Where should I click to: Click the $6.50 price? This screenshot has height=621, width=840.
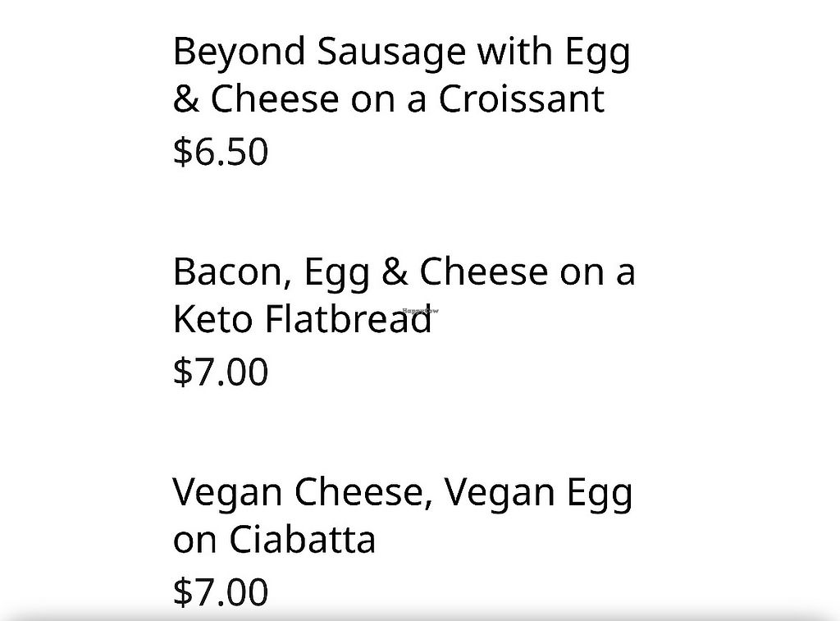[x=221, y=152]
